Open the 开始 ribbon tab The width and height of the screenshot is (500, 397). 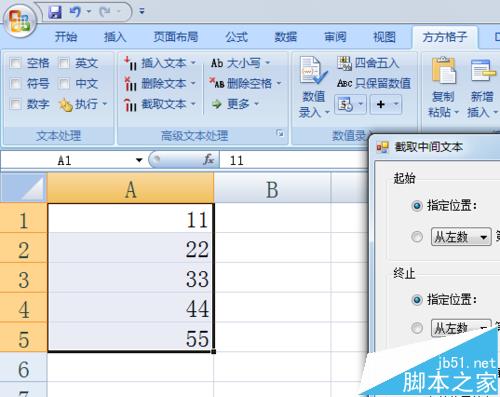66,37
